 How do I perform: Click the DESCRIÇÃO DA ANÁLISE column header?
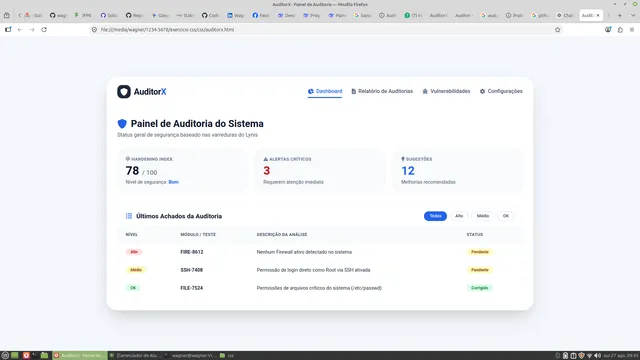282,234
